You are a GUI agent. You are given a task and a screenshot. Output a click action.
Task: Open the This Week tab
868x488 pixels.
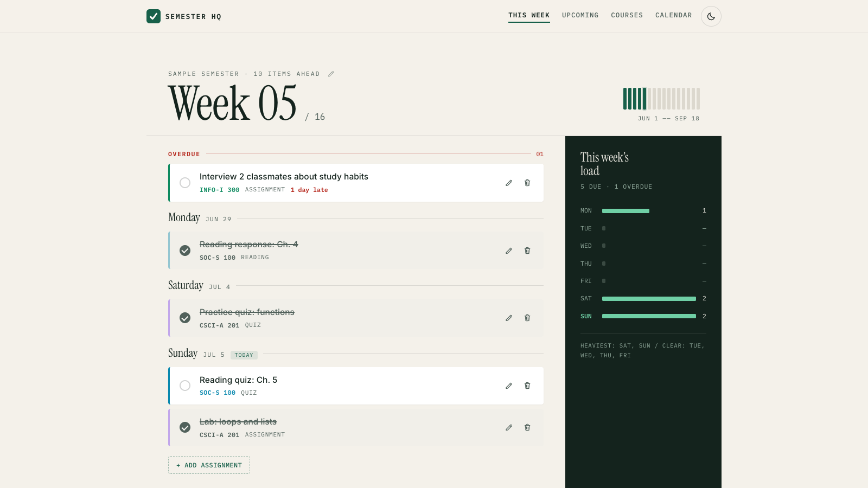[x=529, y=15]
